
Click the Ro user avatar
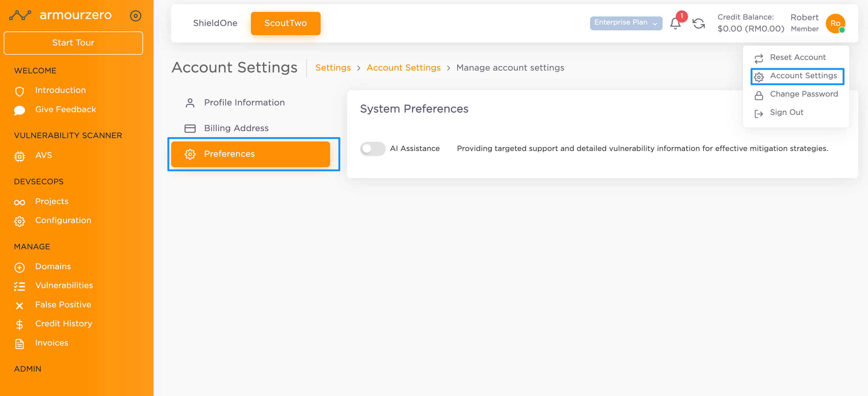click(835, 23)
